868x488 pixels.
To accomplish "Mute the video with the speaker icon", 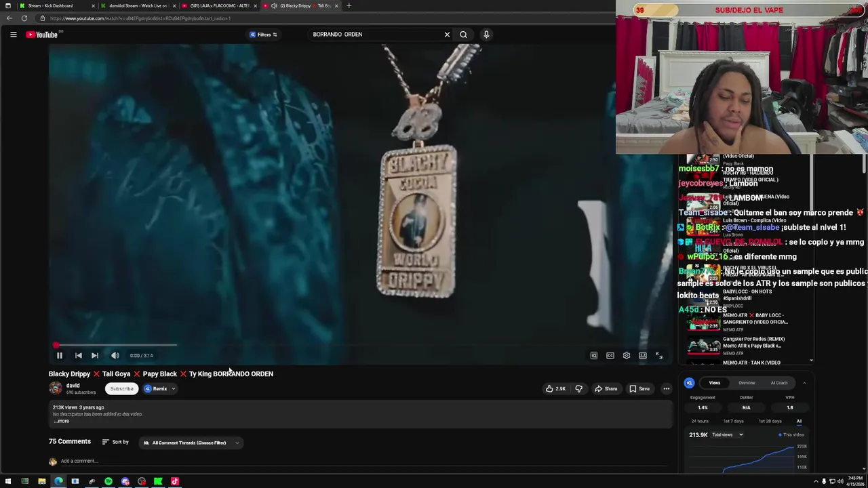I will (x=115, y=355).
